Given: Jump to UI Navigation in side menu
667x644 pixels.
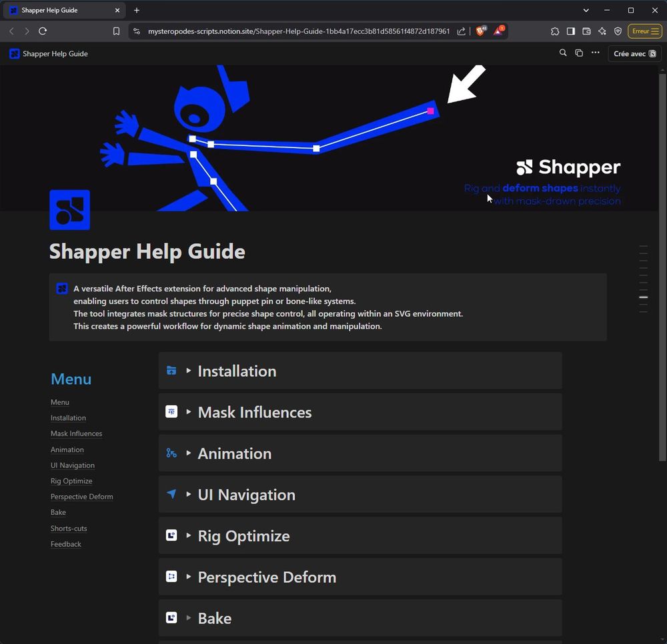Looking at the screenshot, I should coord(72,465).
